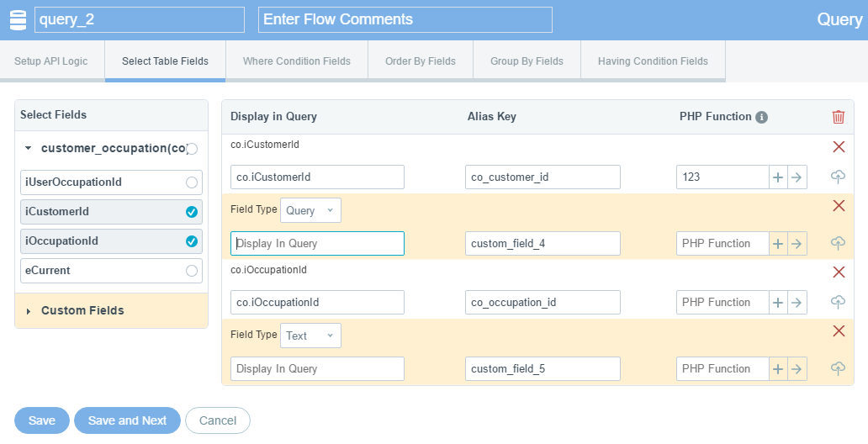The image size is (868, 444).
Task: Click the custom_field_5 alias input
Action: tap(542, 368)
